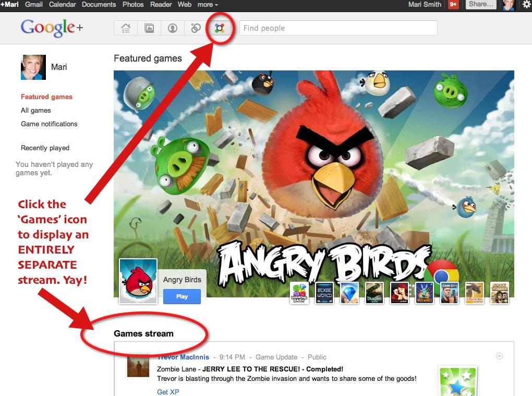Click Mari Smith name in top bar
This screenshot has height=396, width=532.
(425, 4)
